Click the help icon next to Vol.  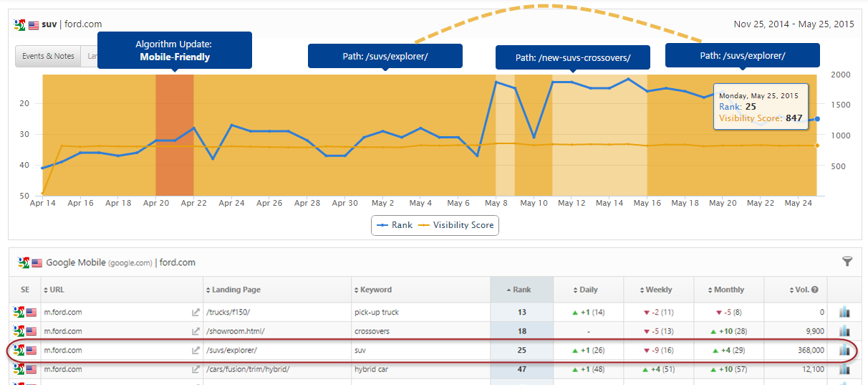point(814,290)
